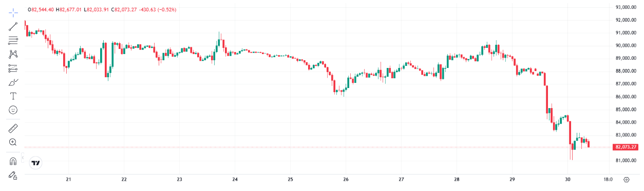Toggle the magnet snap mode
Viewport: 644px width, 191px height.
[x=13, y=161]
